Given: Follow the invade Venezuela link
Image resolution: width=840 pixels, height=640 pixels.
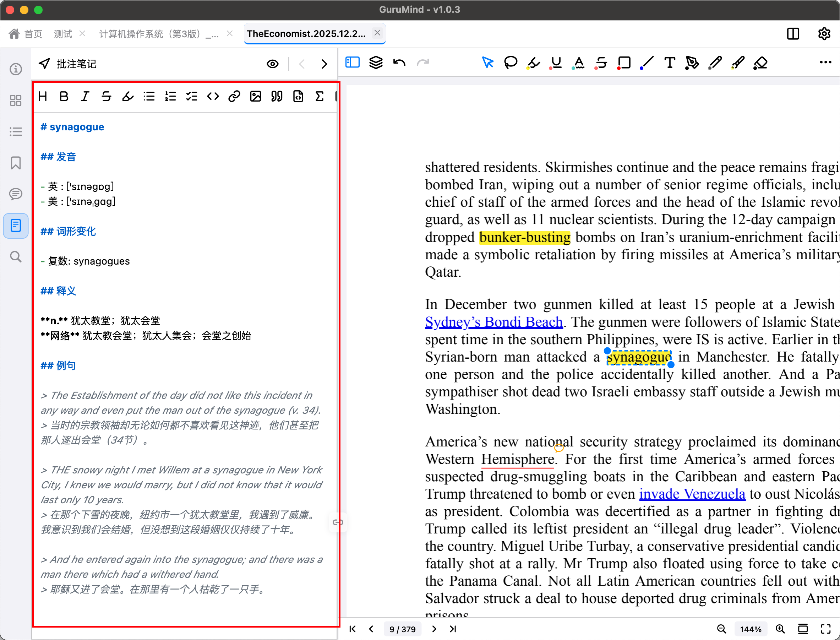Looking at the screenshot, I should point(692,494).
